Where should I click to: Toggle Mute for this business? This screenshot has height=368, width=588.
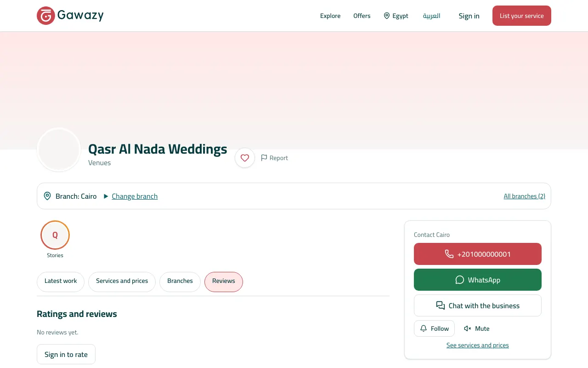(x=477, y=328)
